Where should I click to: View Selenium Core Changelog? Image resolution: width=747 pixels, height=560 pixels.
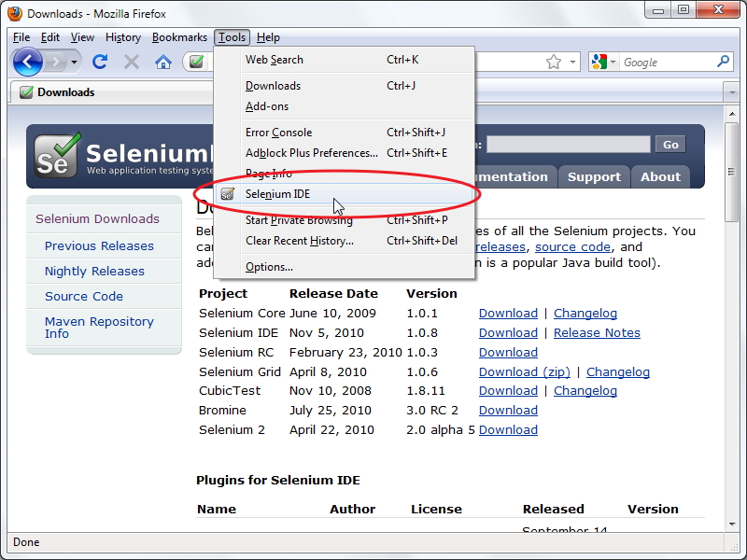point(585,314)
